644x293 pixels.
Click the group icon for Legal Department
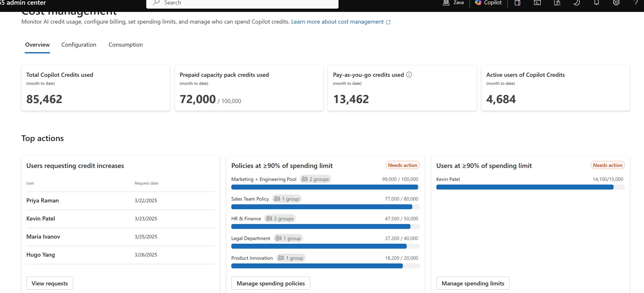click(x=278, y=238)
